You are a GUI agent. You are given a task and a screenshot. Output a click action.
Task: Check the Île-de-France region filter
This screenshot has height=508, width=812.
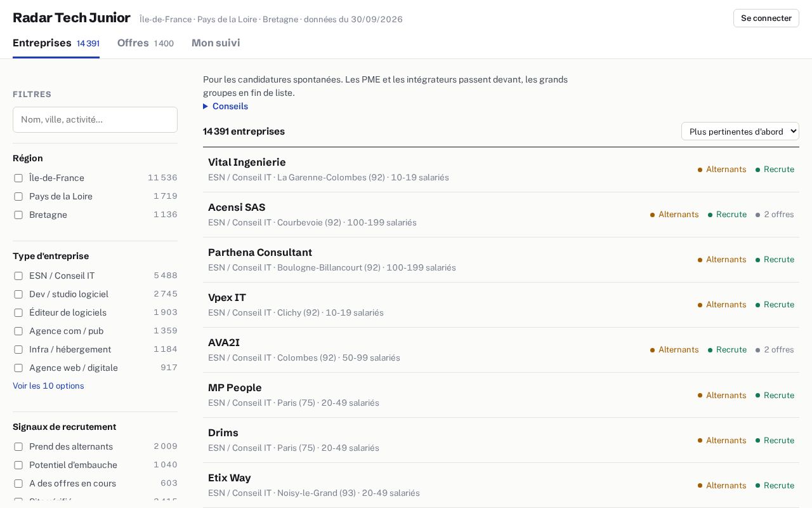pos(18,178)
